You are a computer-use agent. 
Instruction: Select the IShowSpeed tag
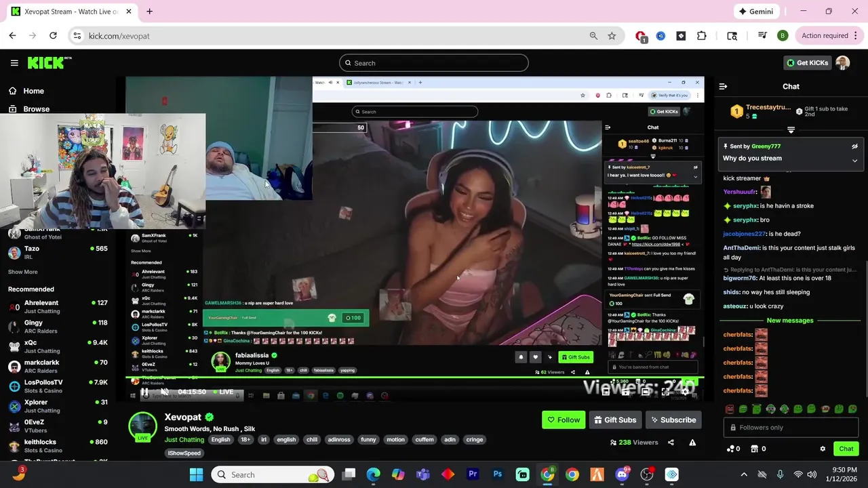(184, 453)
